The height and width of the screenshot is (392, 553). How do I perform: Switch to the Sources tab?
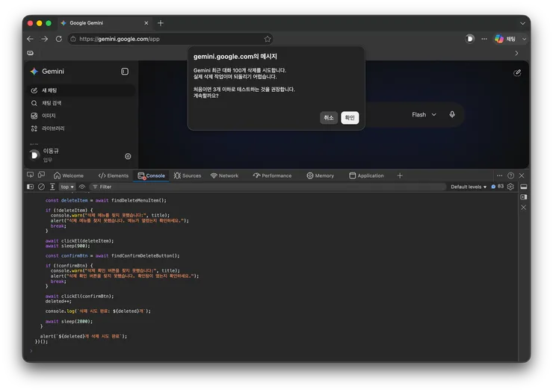click(188, 175)
